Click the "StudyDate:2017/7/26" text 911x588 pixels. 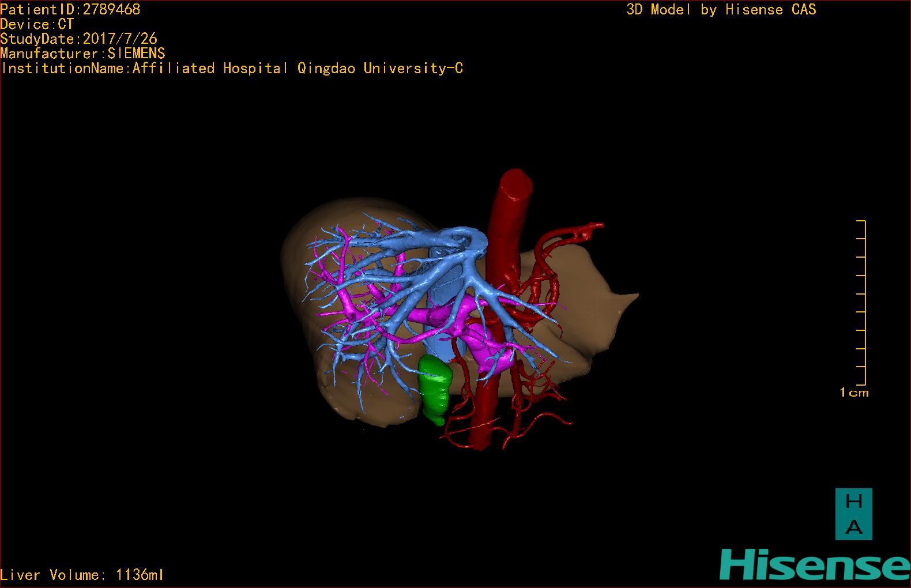(x=79, y=39)
